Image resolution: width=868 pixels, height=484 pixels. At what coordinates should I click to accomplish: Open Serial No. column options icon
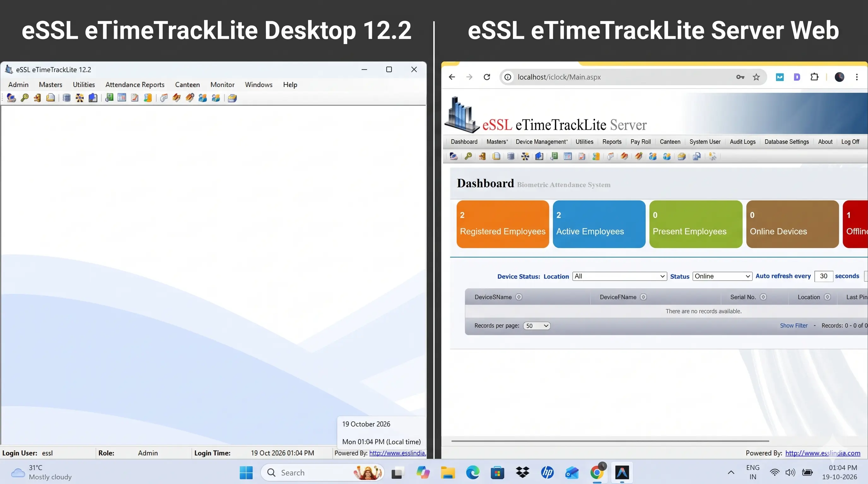point(764,297)
